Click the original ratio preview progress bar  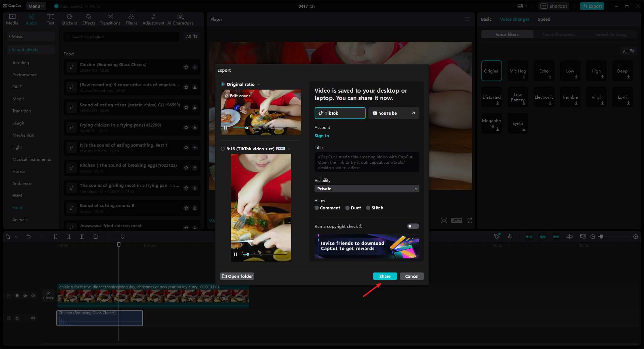[x=265, y=128]
